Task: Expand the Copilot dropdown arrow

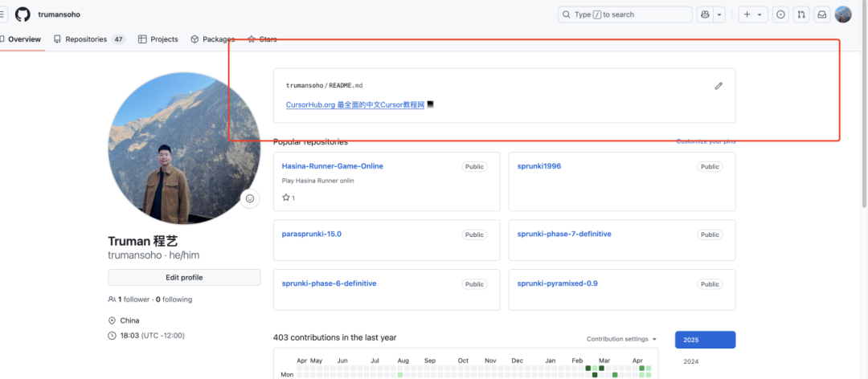Action: point(719,14)
